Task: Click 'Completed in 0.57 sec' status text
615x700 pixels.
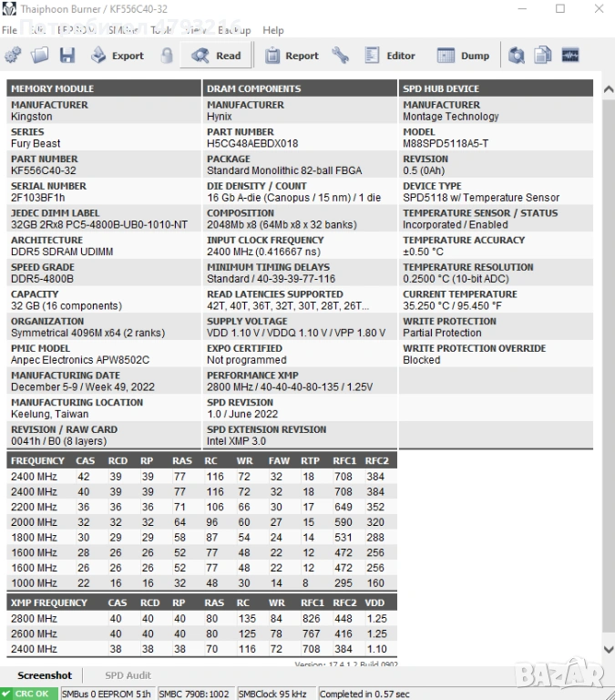Action: click(364, 695)
